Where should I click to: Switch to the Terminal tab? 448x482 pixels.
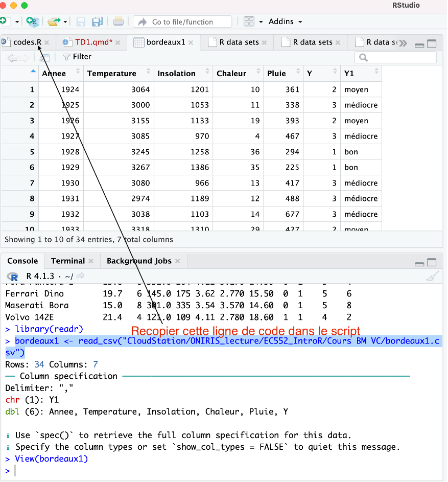click(x=67, y=261)
